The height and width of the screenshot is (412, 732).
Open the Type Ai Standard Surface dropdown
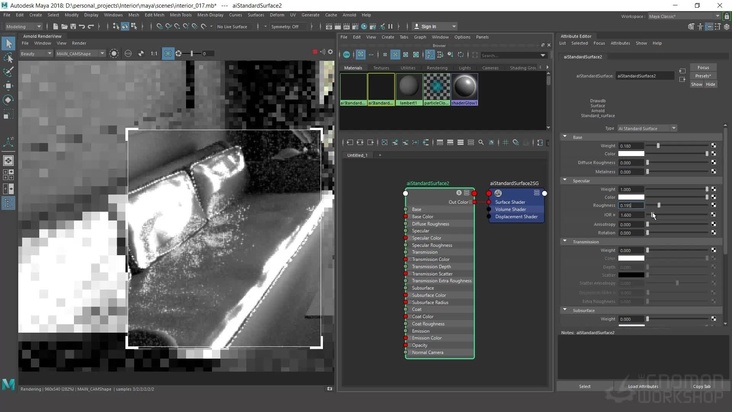(x=647, y=128)
